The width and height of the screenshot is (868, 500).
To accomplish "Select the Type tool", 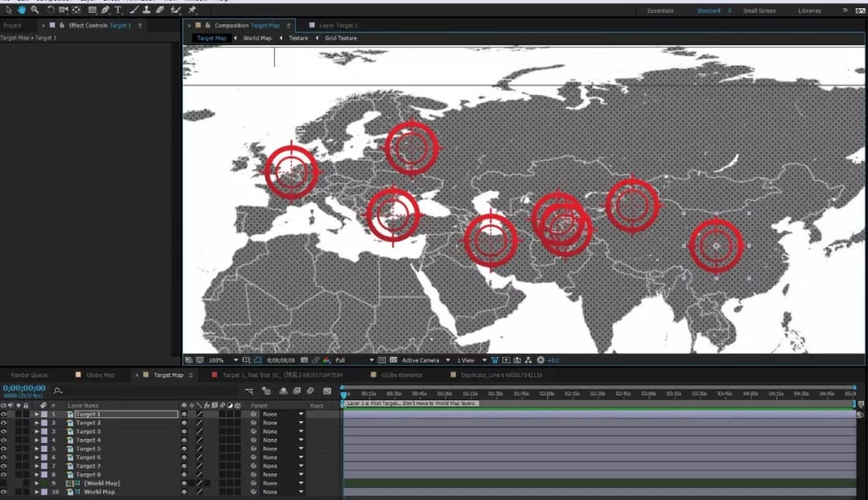I will pyautogui.click(x=117, y=10).
